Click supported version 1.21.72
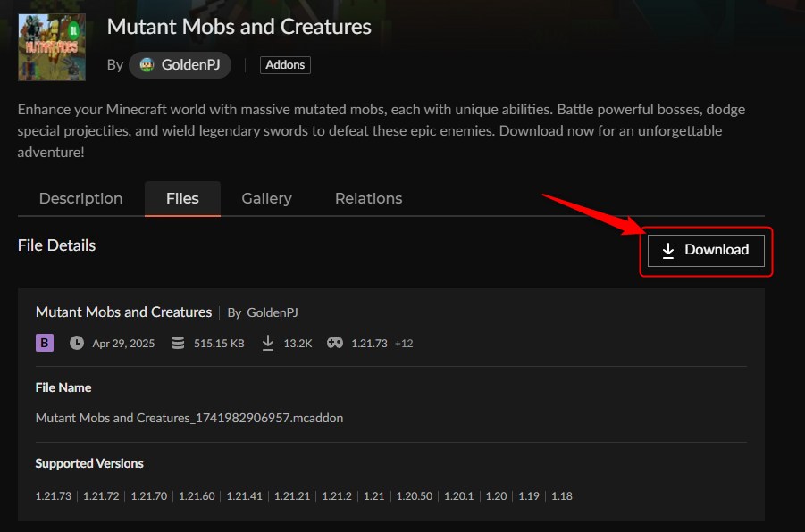 pyautogui.click(x=101, y=496)
